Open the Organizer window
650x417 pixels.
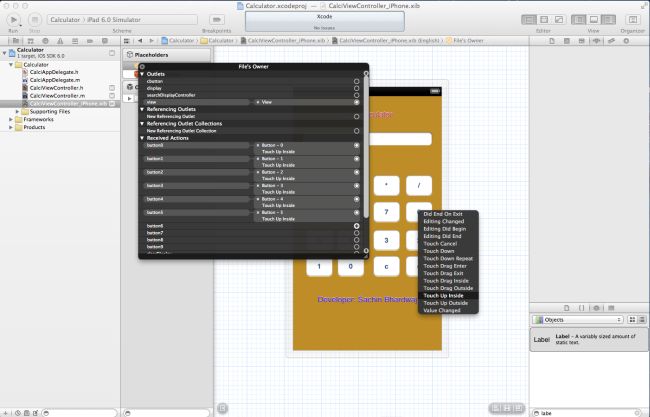coord(633,19)
